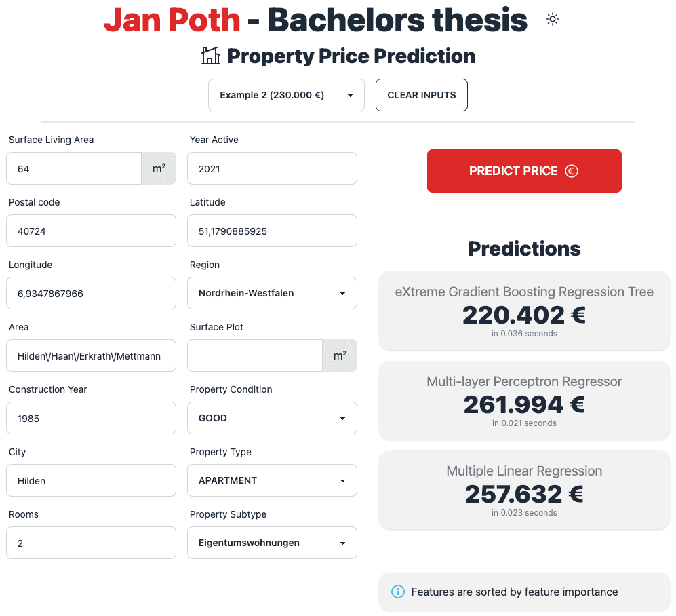The image size is (676, 616).
Task: Click the City field showing Hilden
Action: click(91, 480)
